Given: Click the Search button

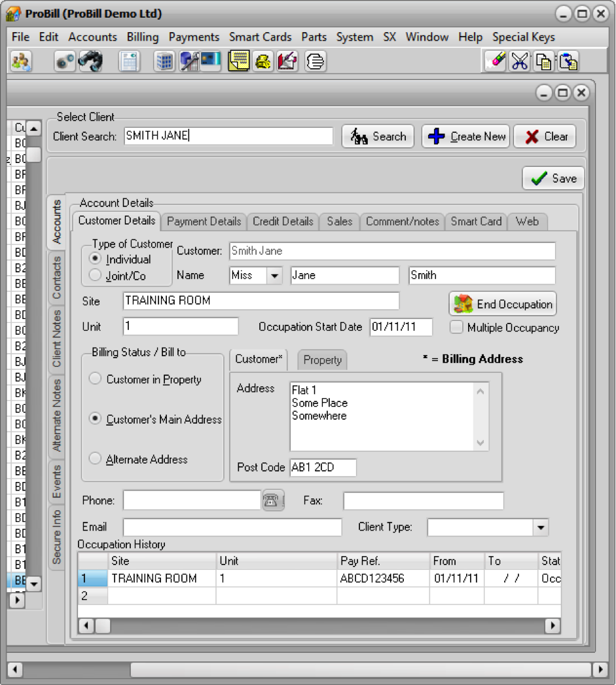Looking at the screenshot, I should click(378, 136).
